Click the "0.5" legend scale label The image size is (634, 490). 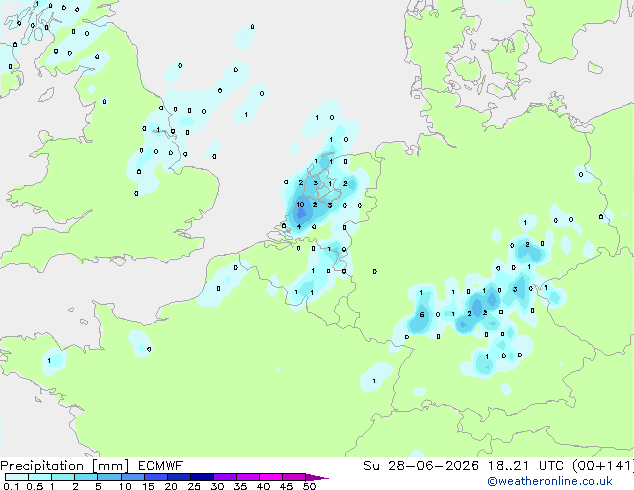coord(35,486)
